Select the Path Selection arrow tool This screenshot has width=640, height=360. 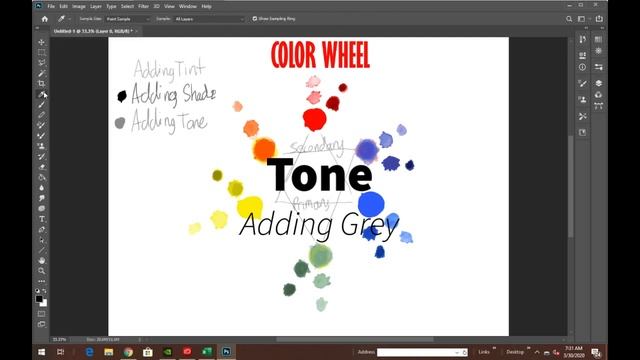42,240
